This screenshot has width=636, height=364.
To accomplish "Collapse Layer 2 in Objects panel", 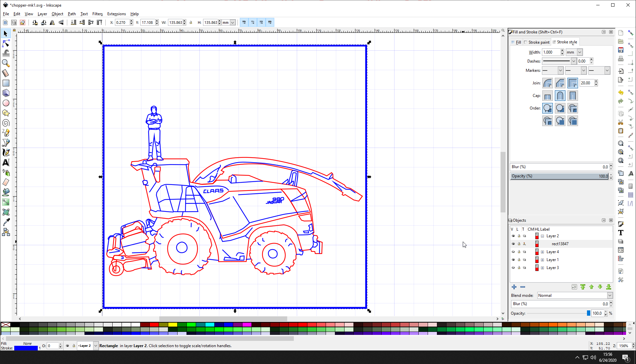I will (x=543, y=236).
